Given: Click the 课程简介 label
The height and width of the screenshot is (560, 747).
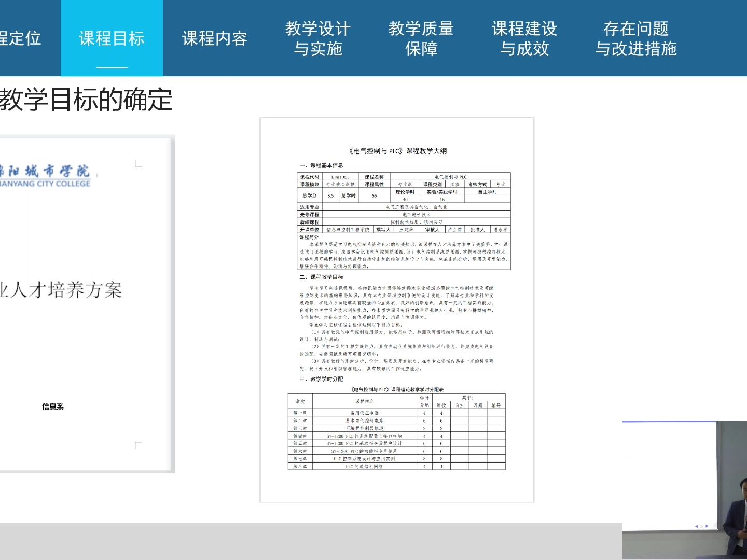Looking at the screenshot, I should 310,237.
